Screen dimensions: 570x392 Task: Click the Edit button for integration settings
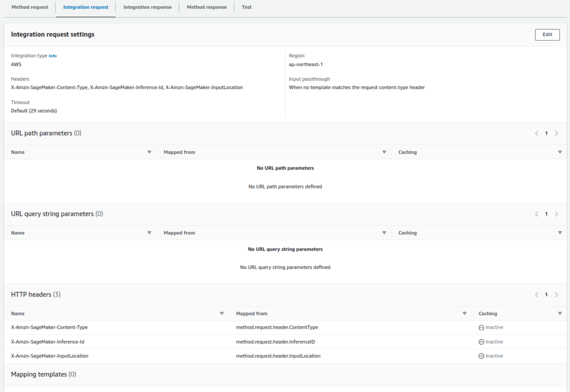point(547,34)
